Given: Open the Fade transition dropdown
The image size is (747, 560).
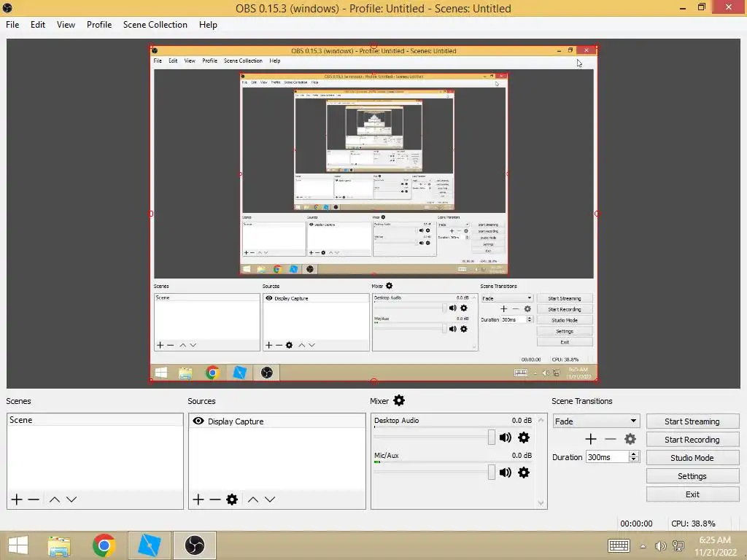Looking at the screenshot, I should click(x=596, y=421).
